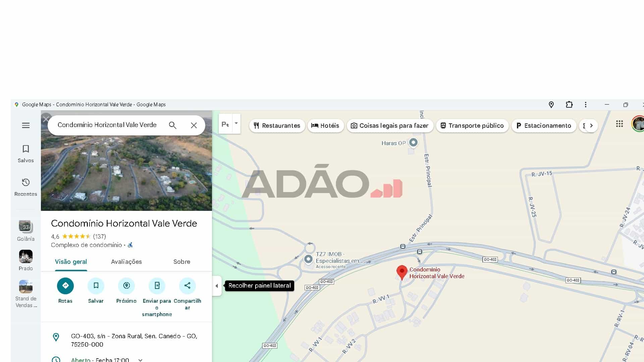Filter by Restaurantes chip
Viewport: 644px width, 362px height.
click(x=277, y=126)
